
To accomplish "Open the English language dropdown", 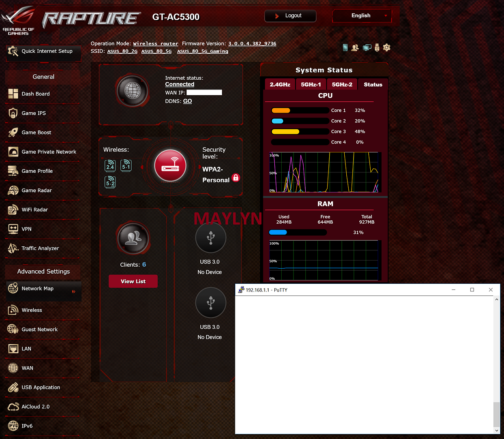I will click(x=362, y=16).
